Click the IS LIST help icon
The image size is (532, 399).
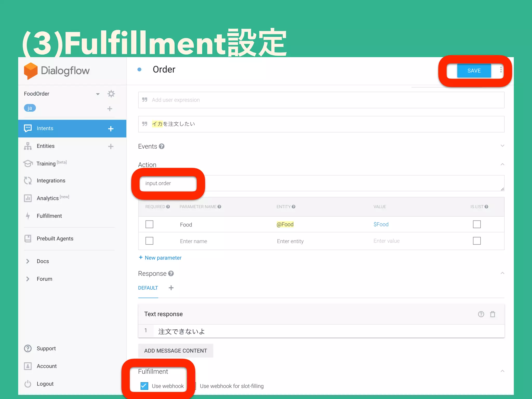tap(487, 207)
